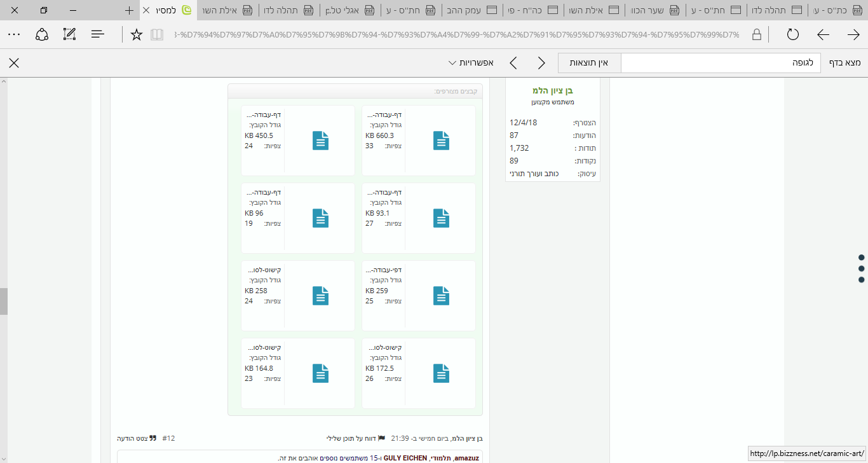Open the 258 KB attachment file icon
The width and height of the screenshot is (868, 463).
pyautogui.click(x=321, y=296)
